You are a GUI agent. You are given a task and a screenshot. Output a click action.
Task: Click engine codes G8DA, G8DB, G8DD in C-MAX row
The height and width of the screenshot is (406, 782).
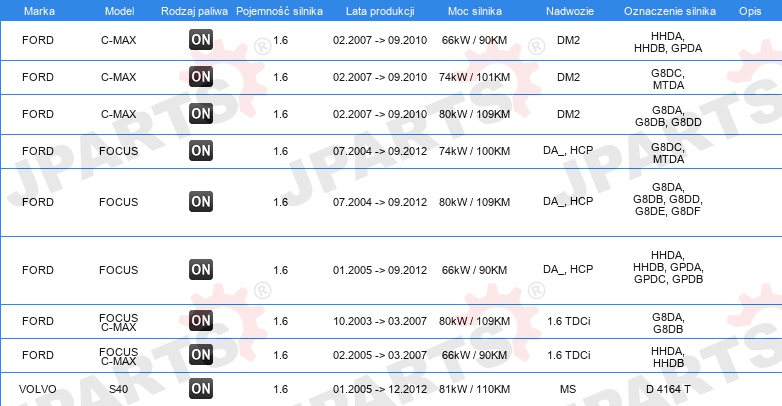point(668,116)
